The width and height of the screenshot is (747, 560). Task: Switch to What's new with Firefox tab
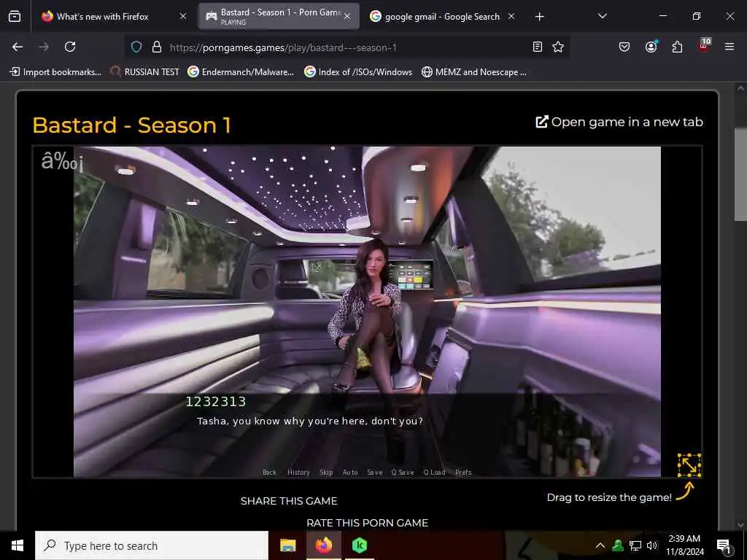click(113, 17)
